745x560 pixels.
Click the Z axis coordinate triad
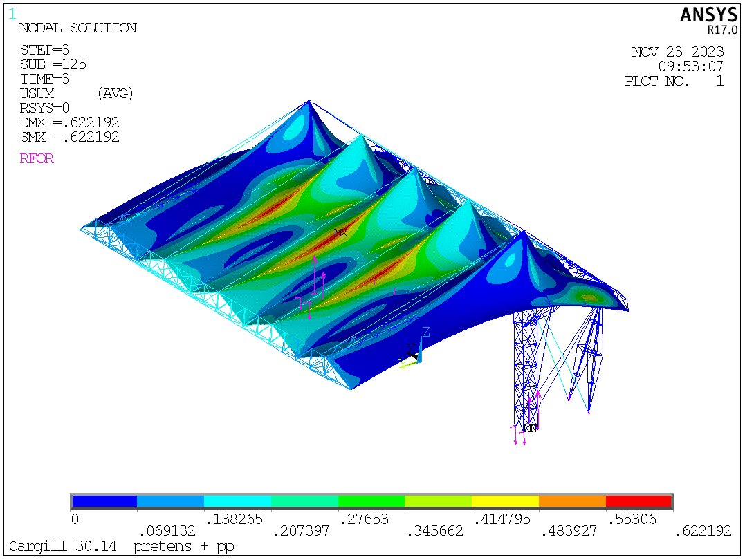(425, 333)
